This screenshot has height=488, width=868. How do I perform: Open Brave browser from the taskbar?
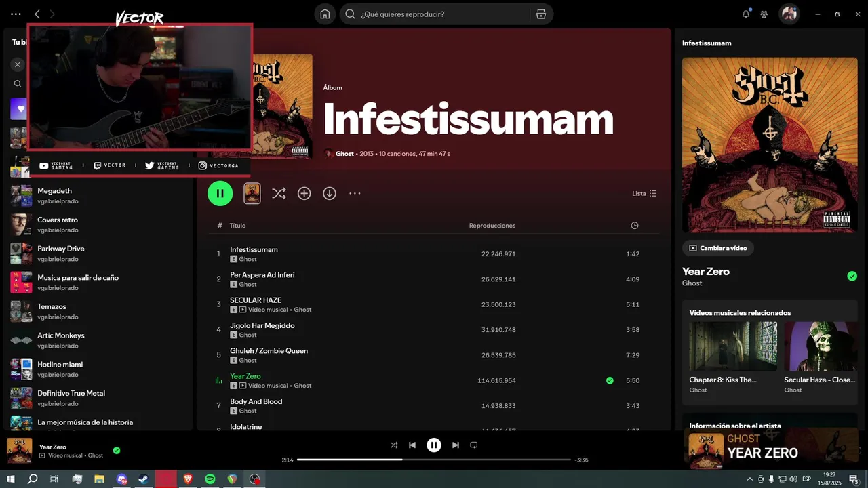click(188, 479)
